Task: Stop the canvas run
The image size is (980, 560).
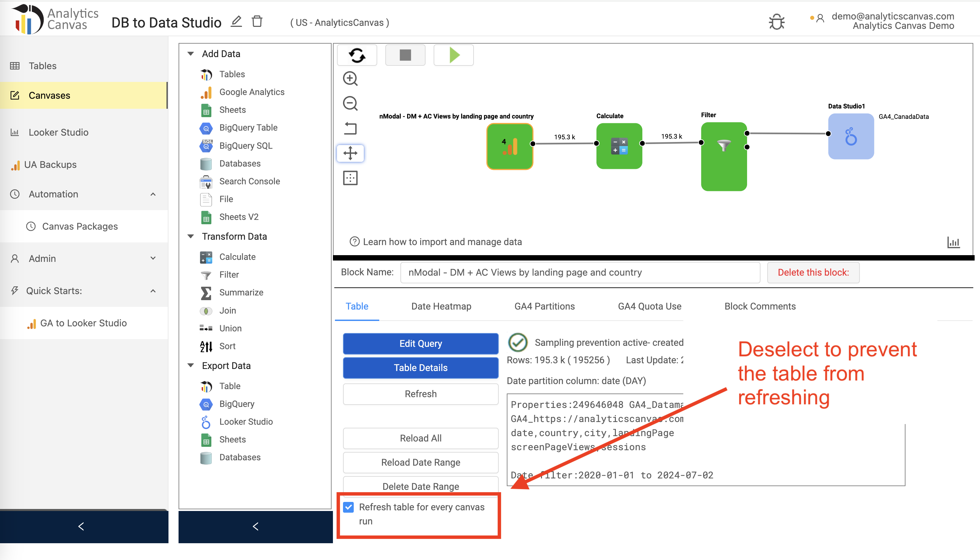Action: (405, 55)
